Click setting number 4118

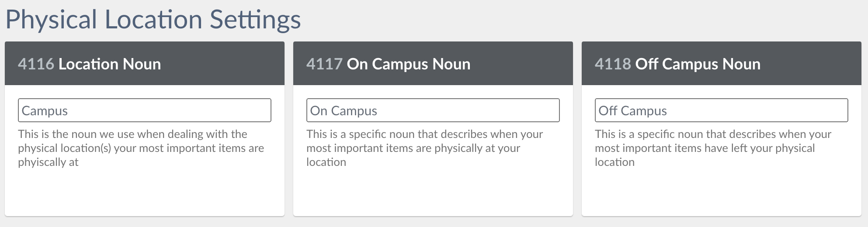[x=613, y=64]
